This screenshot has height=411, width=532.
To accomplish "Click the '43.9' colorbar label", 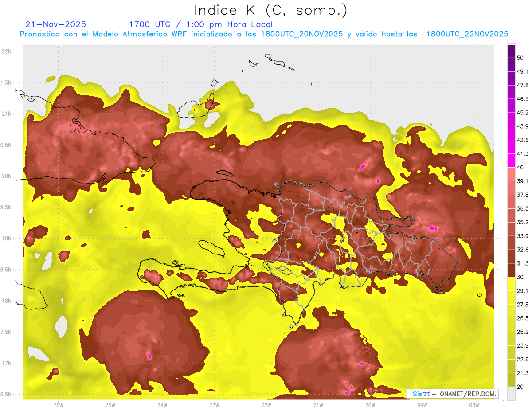I will [522, 126].
